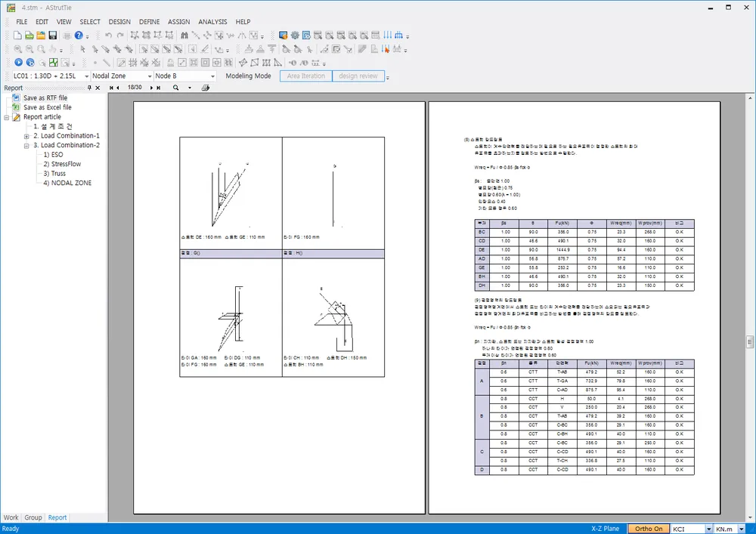Go to last report page

(x=158, y=88)
